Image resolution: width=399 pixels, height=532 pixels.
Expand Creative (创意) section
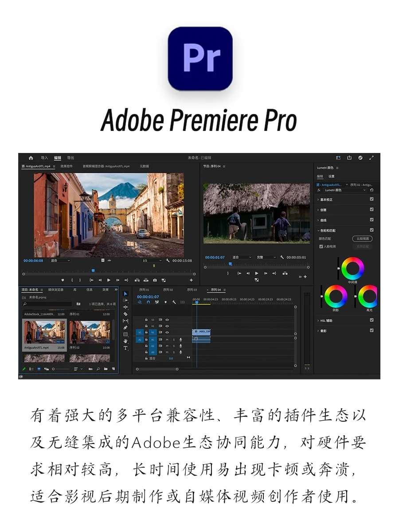[x=318, y=210]
